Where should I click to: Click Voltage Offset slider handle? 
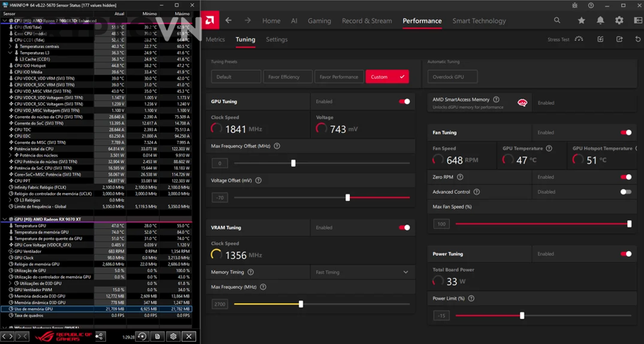[348, 197]
